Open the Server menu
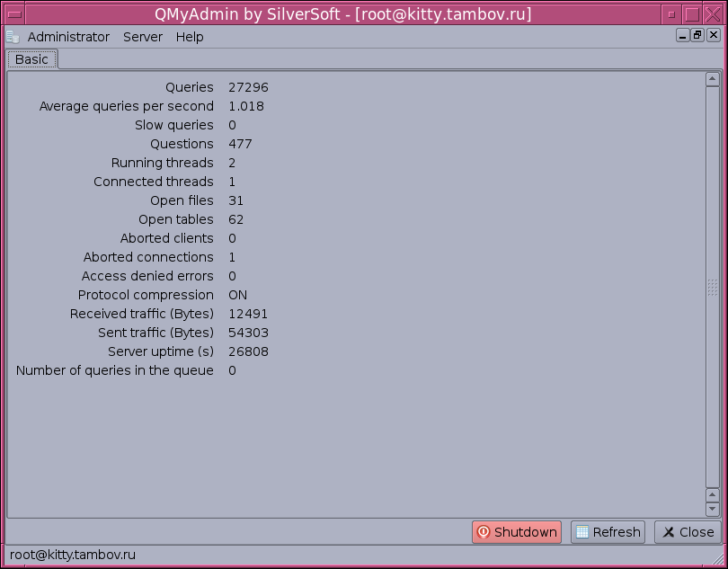Image resolution: width=728 pixels, height=569 pixels. pyautogui.click(x=143, y=37)
